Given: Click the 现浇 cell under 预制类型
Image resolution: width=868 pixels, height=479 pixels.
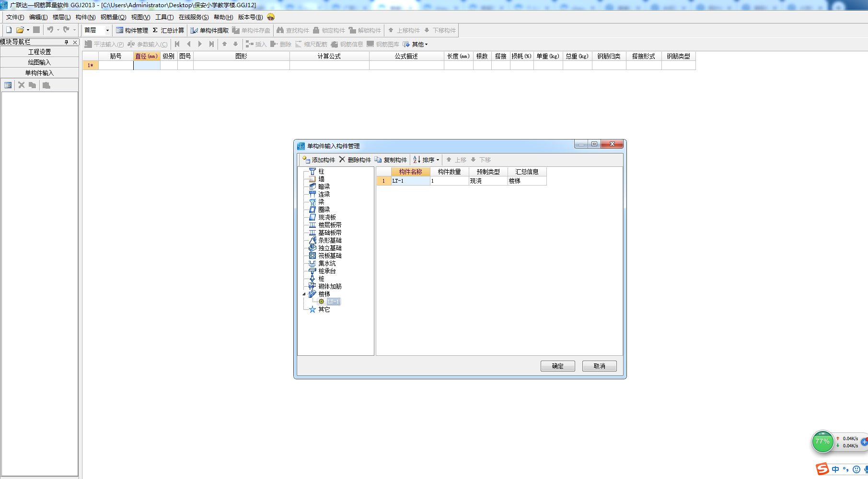Looking at the screenshot, I should 488,181.
